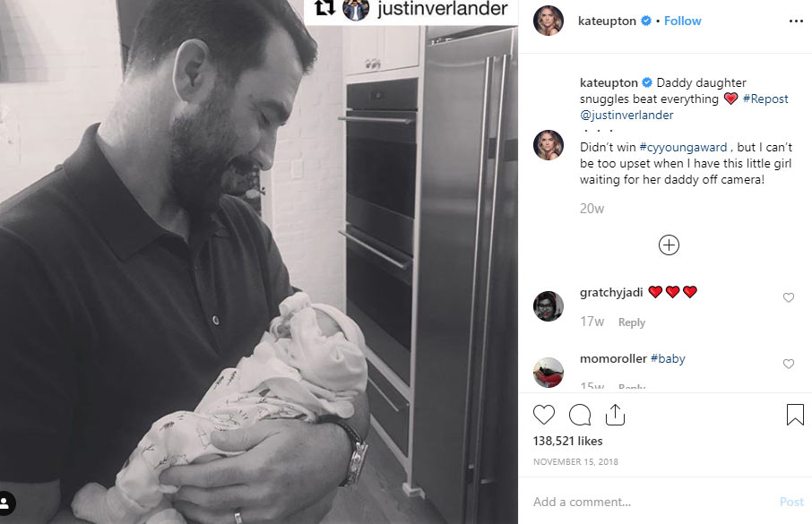The image size is (812, 524).
Task: Open the comment bubble icon
Action: 580,415
